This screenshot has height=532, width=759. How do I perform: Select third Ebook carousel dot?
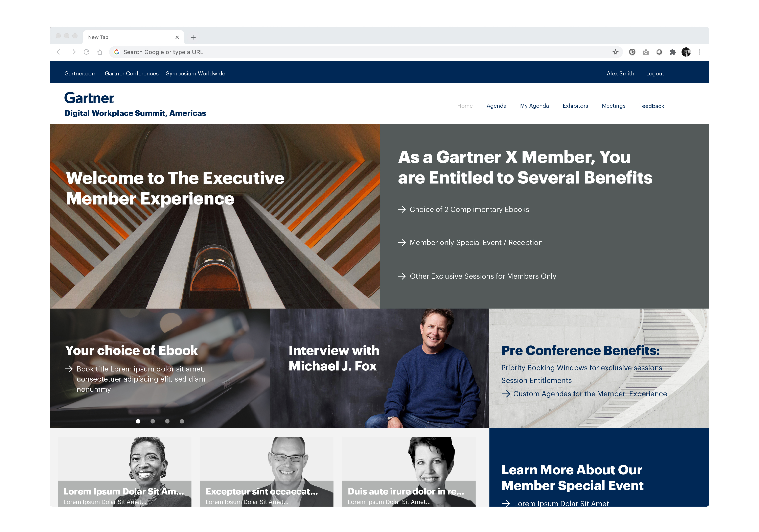[167, 421]
